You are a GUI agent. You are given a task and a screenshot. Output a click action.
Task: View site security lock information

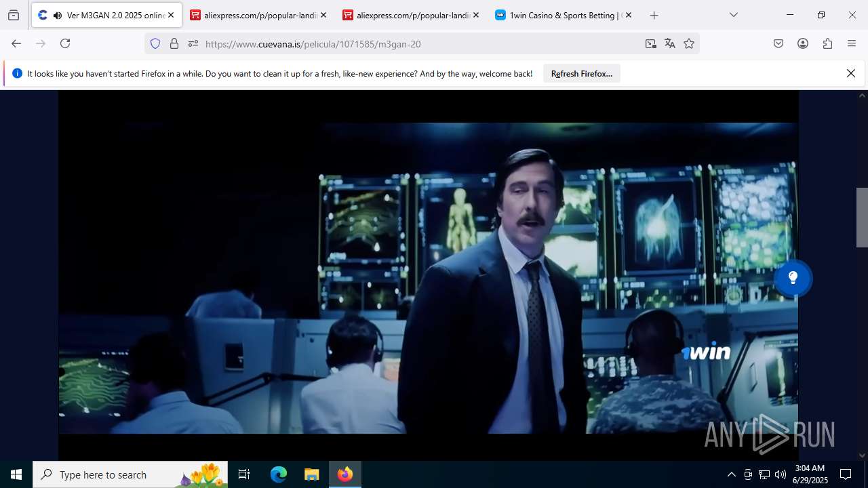coord(174,43)
